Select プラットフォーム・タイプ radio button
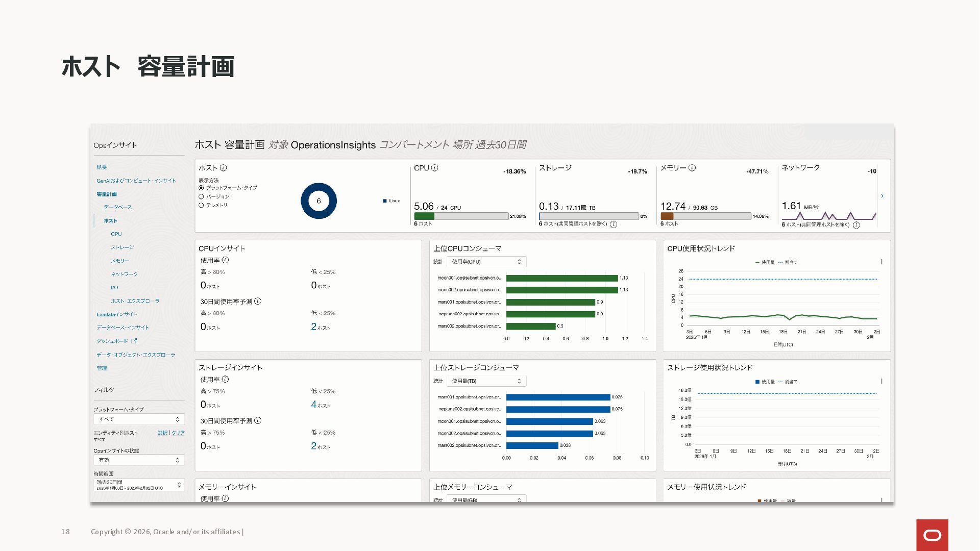Image resolution: width=980 pixels, height=551 pixels. point(202,188)
